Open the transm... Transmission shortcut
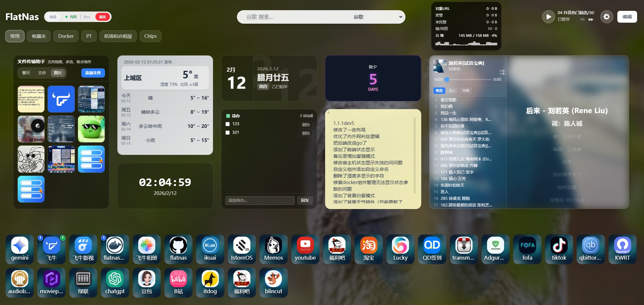 click(464, 249)
